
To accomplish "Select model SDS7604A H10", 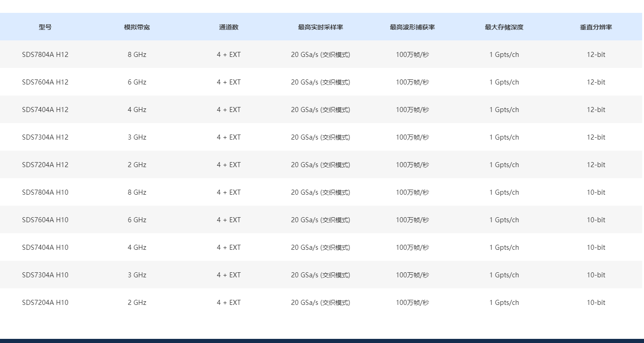I will (45, 220).
